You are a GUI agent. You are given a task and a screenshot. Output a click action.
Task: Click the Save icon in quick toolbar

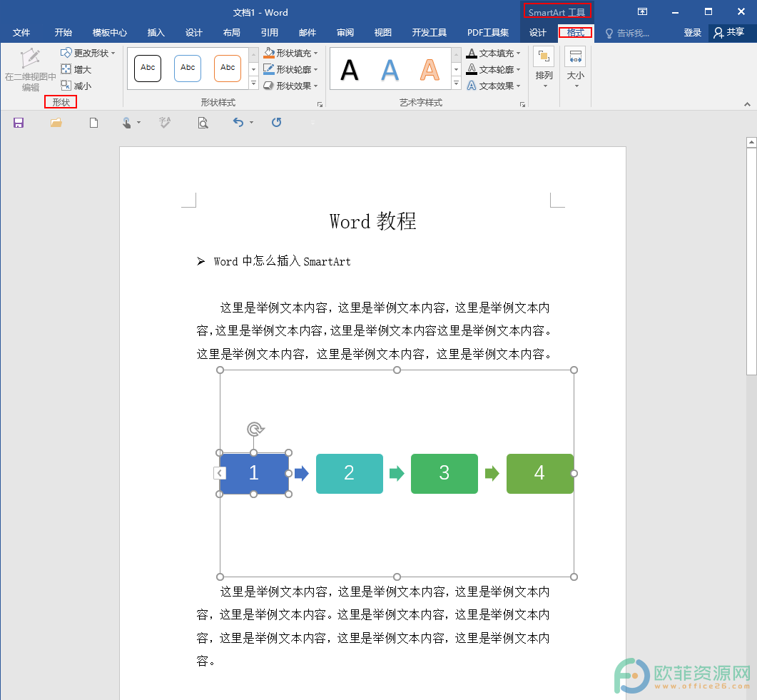(x=19, y=123)
